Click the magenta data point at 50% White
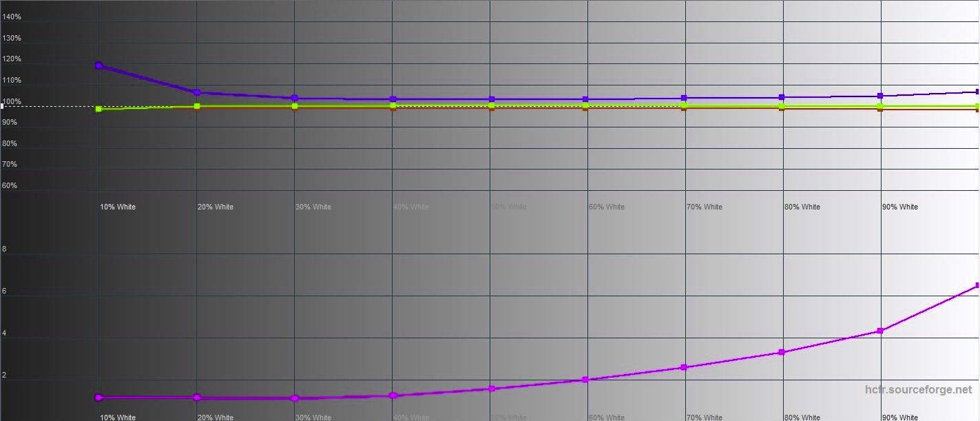The height and width of the screenshot is (421, 980). [x=492, y=389]
